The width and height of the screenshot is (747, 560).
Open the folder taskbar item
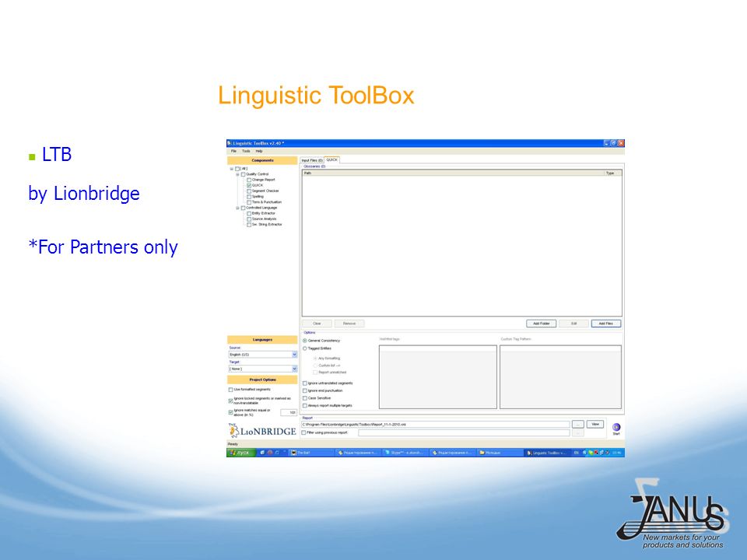(x=500, y=453)
